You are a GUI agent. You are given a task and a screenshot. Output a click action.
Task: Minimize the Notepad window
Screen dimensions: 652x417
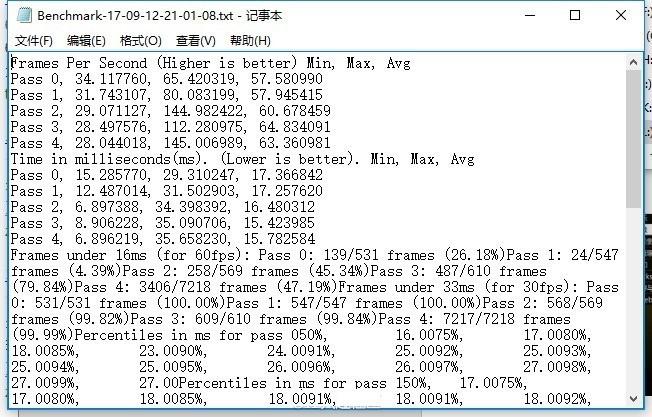[530, 16]
